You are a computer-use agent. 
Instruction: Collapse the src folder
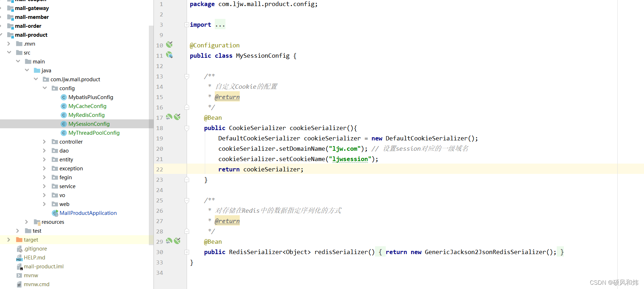[9, 52]
